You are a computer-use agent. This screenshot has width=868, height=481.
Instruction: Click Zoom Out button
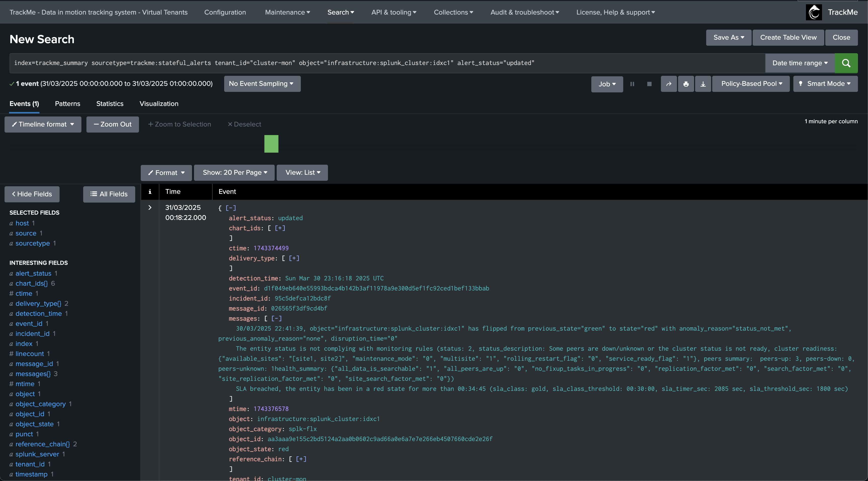pyautogui.click(x=113, y=124)
